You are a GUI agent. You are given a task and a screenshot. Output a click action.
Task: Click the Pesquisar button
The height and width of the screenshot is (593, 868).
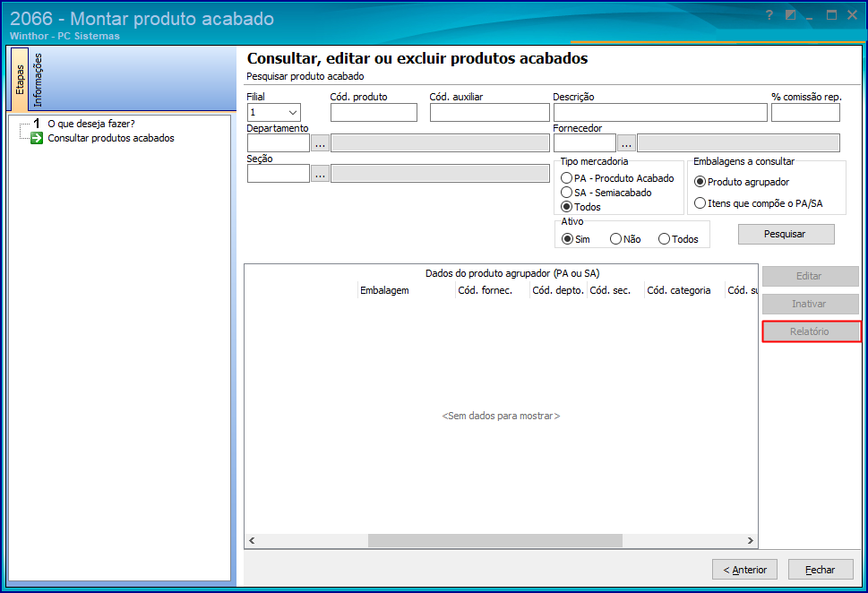click(x=786, y=234)
